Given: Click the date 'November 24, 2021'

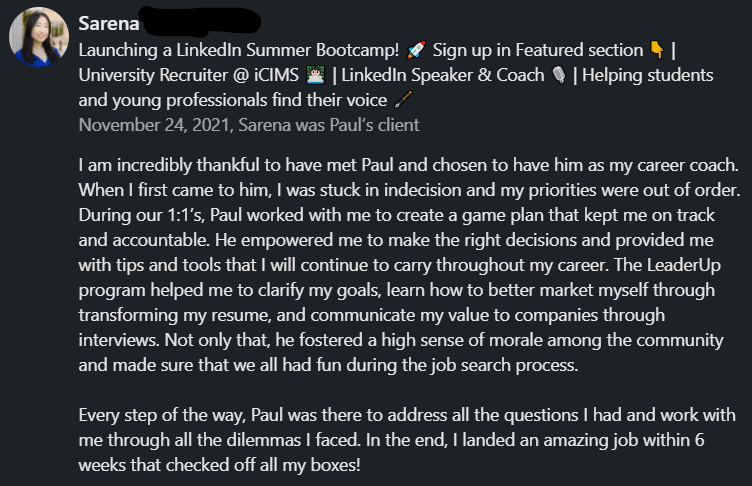Looking at the screenshot, I should pyautogui.click(x=146, y=125).
